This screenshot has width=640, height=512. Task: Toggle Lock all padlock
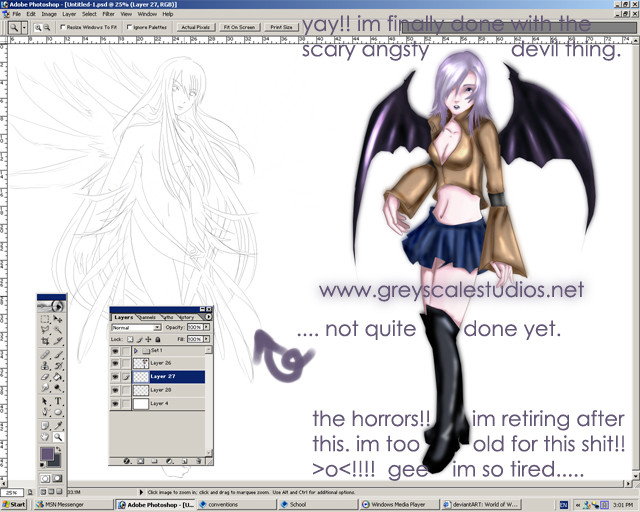pyautogui.click(x=158, y=339)
